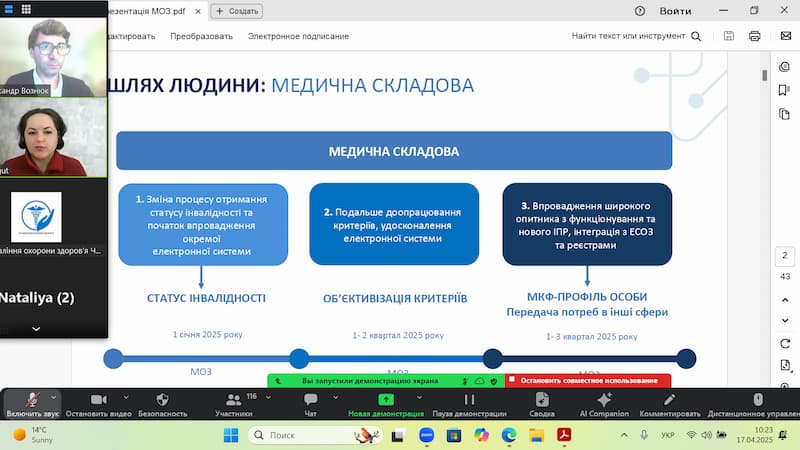The width and height of the screenshot is (800, 450).
Task: Pause sharing with Пауза демонстрации
Action: (x=469, y=404)
